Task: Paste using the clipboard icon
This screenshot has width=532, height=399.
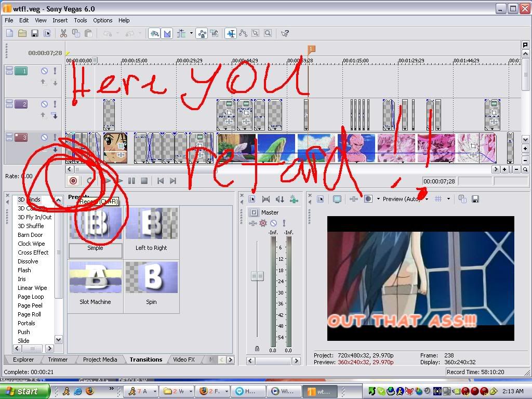Action: (x=88, y=33)
